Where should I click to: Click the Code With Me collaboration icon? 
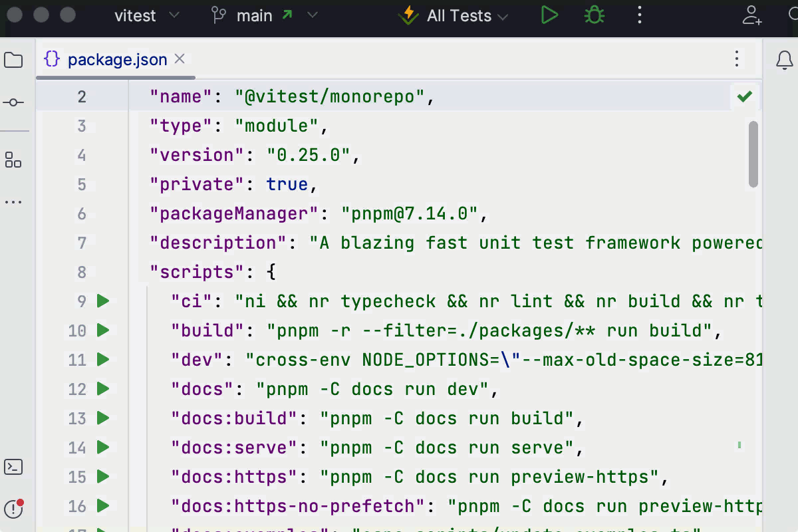(x=752, y=15)
